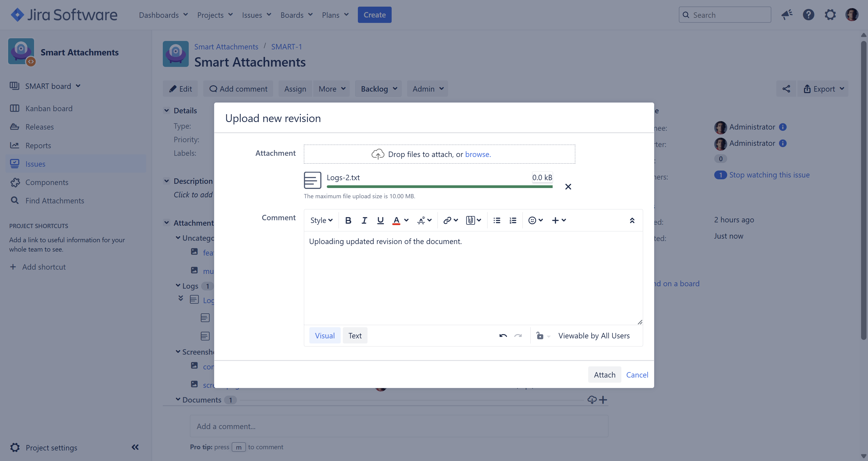Toggle bold formatting in comment editor
Image resolution: width=868 pixels, height=461 pixels.
[x=348, y=220]
